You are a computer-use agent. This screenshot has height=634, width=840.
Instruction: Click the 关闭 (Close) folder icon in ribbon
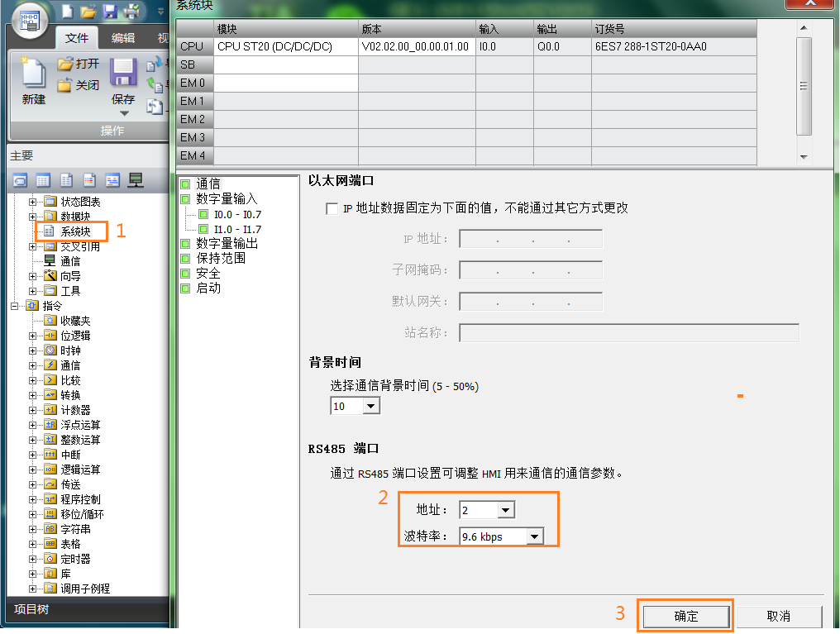[x=65, y=85]
